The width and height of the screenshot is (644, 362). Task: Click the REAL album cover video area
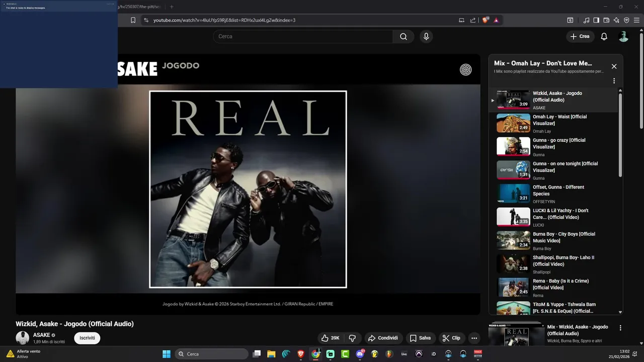(248, 189)
